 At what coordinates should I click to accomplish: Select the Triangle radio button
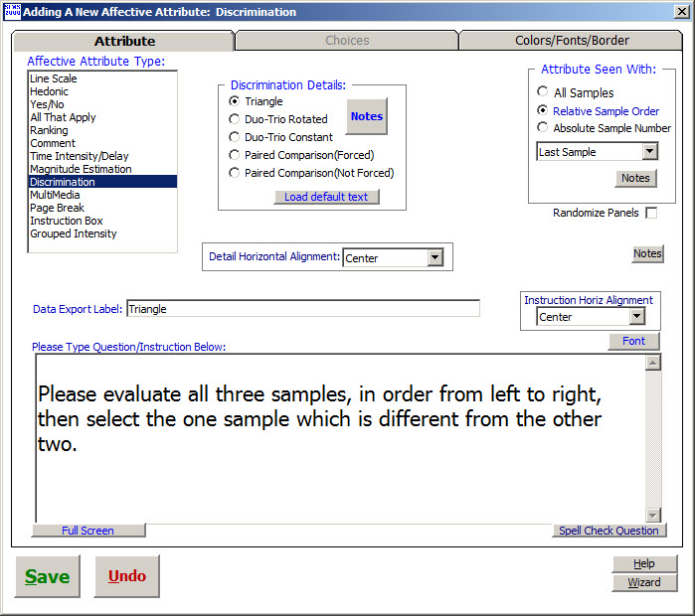tap(235, 101)
